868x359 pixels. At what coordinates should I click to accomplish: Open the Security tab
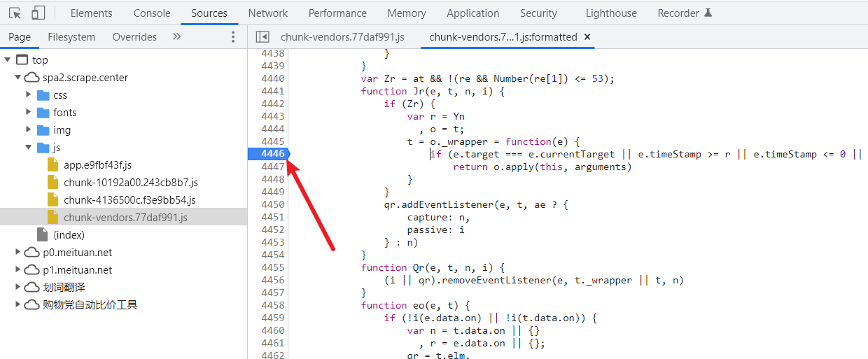[539, 13]
